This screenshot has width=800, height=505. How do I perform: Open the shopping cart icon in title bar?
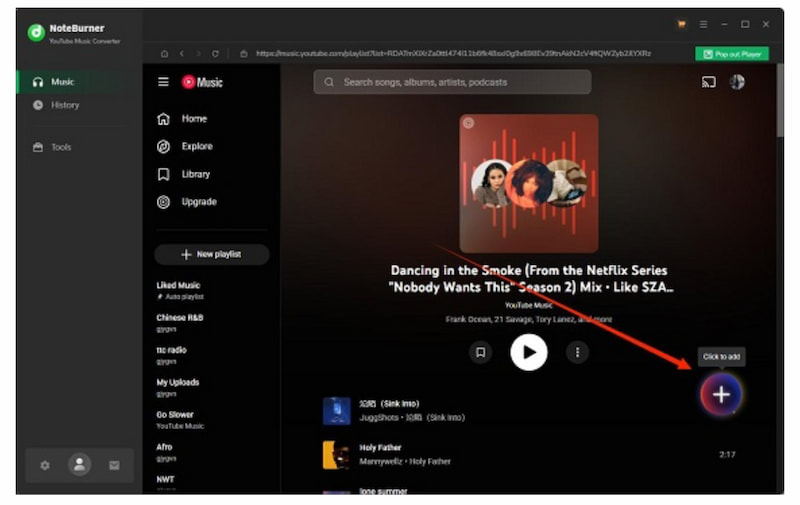681,24
